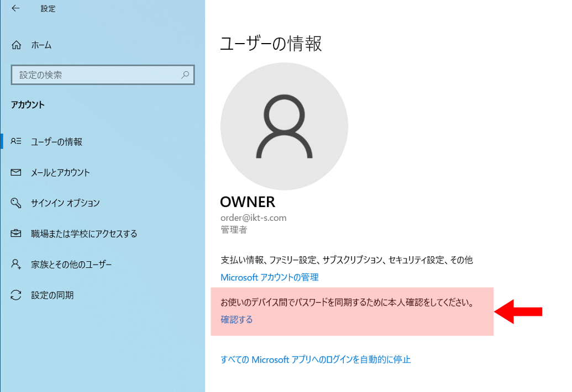Viewport: 572px width, 392px height.
Task: Click the sync arrows icon for 設定の同期
Action: pos(17,295)
